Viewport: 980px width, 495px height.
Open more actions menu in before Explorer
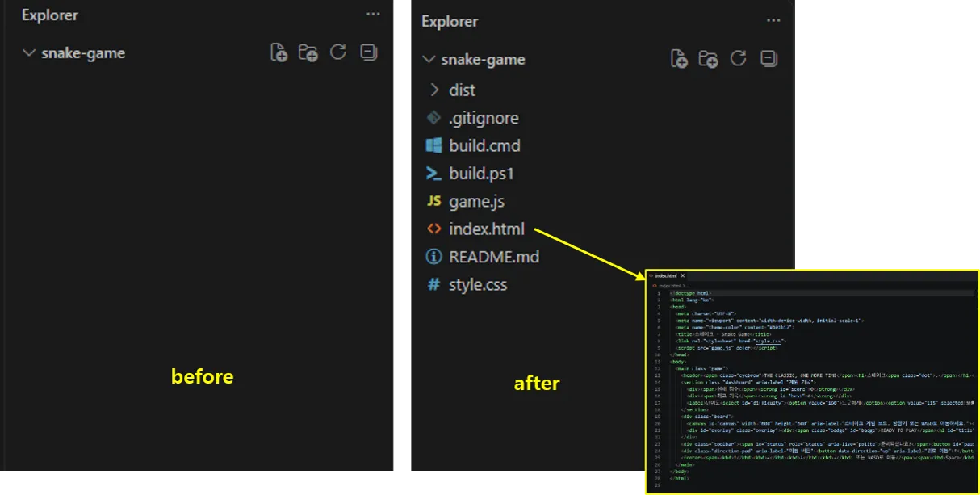(373, 15)
